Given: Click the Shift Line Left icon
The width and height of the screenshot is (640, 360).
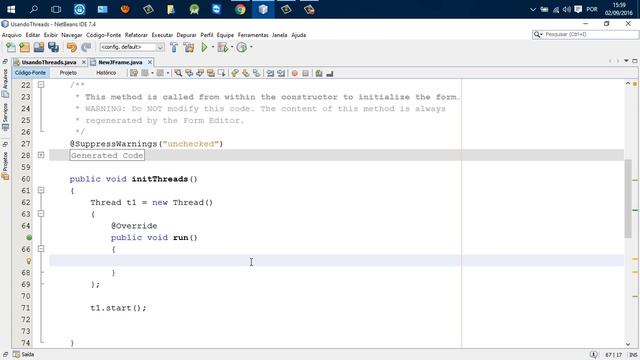Looking at the screenshot, I should (x=270, y=73).
